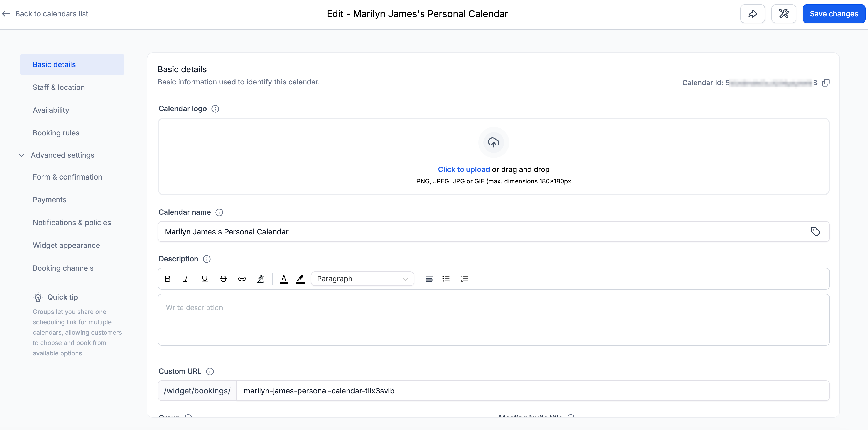Pick a text highlight color
This screenshot has width=868, height=430.
pos(300,279)
